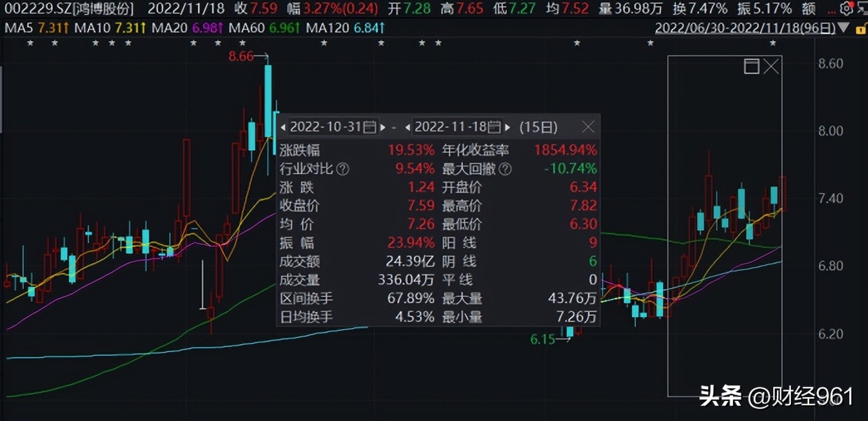
Task: Open the 最大回撤 help question mark
Action: tap(505, 169)
